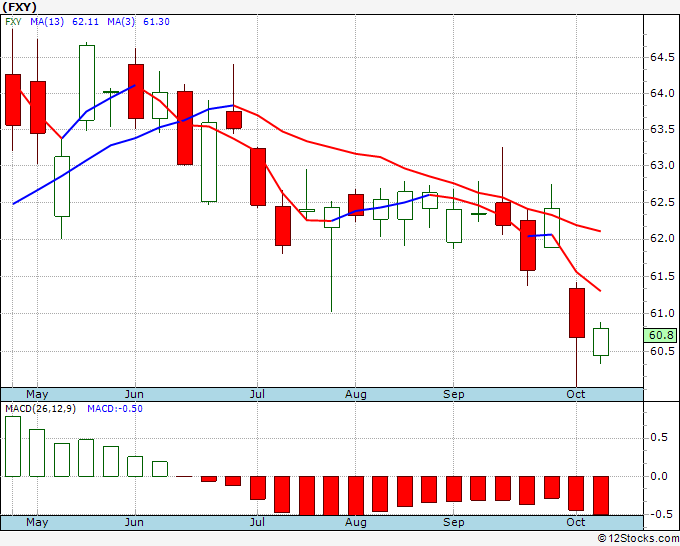Click the 61.30 moving average value
Image resolution: width=680 pixels, height=546 pixels.
click(156, 22)
